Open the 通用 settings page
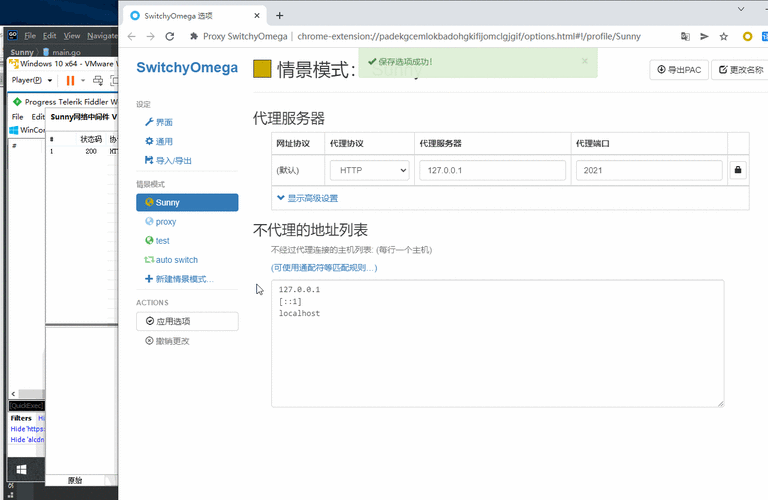 click(159, 141)
